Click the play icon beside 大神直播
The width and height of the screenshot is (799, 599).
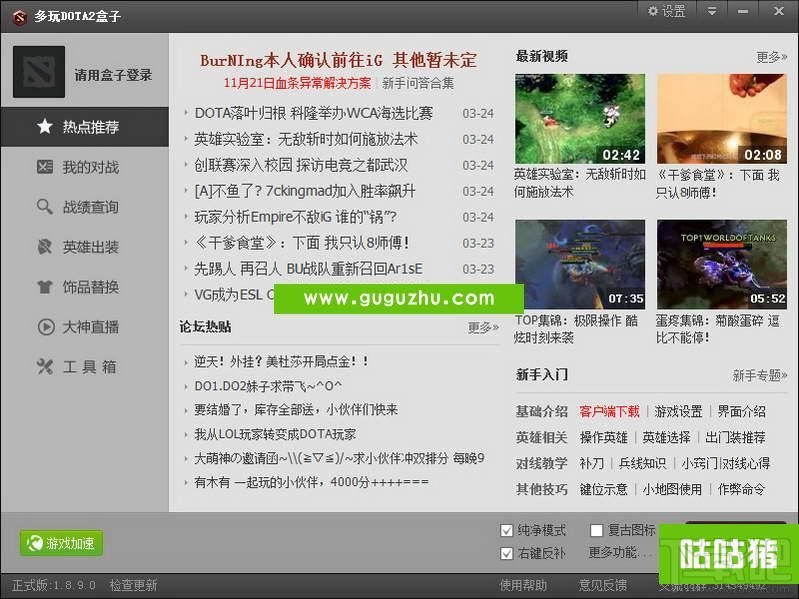[46, 326]
